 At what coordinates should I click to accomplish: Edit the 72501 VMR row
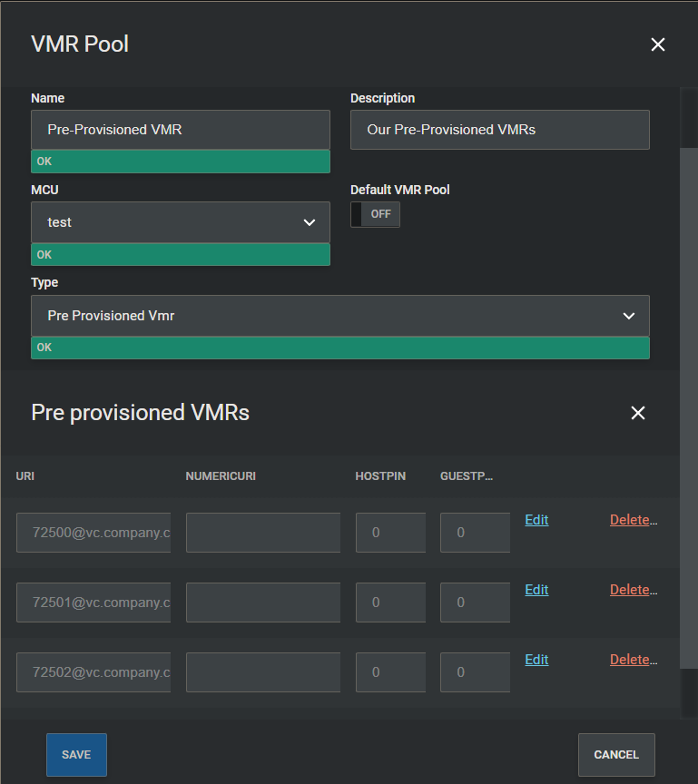click(536, 590)
